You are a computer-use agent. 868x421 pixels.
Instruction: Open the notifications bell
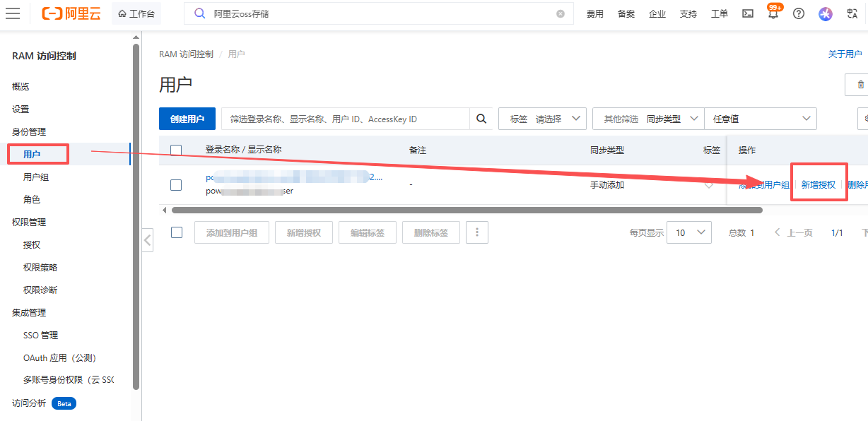(773, 14)
